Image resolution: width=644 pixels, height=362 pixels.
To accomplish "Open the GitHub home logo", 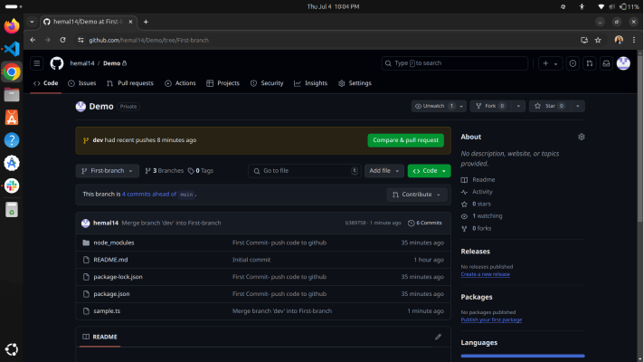I will [x=57, y=63].
